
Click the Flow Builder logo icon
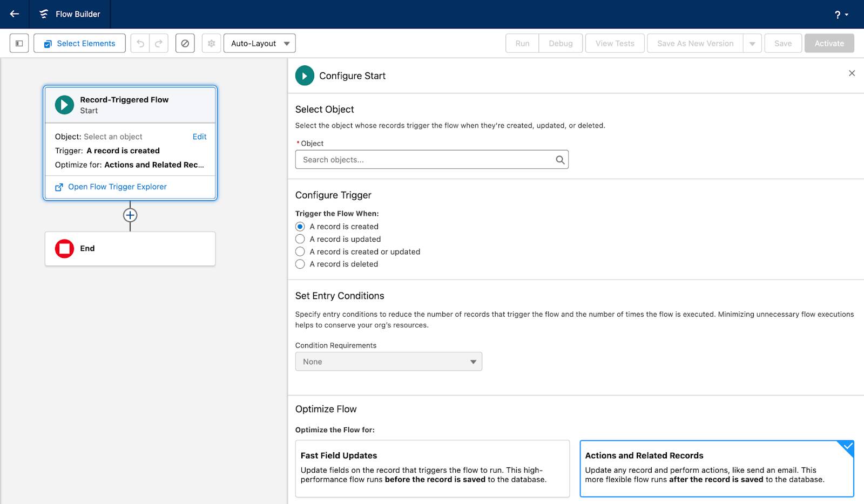[44, 14]
